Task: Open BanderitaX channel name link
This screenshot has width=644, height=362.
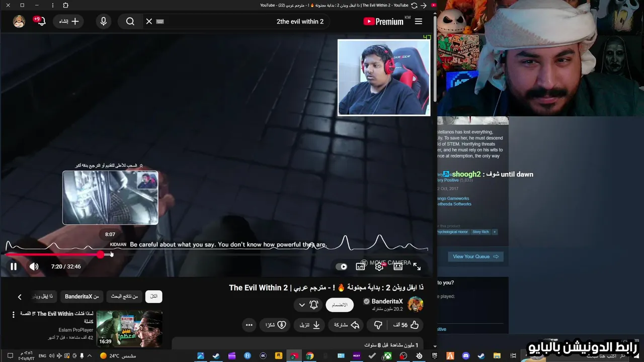Action: [x=387, y=301]
